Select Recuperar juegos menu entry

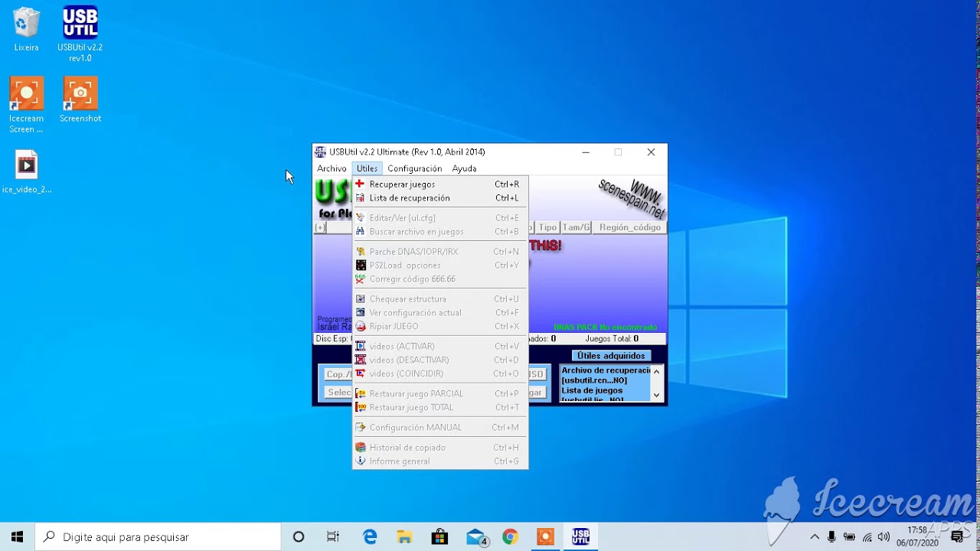pos(439,184)
